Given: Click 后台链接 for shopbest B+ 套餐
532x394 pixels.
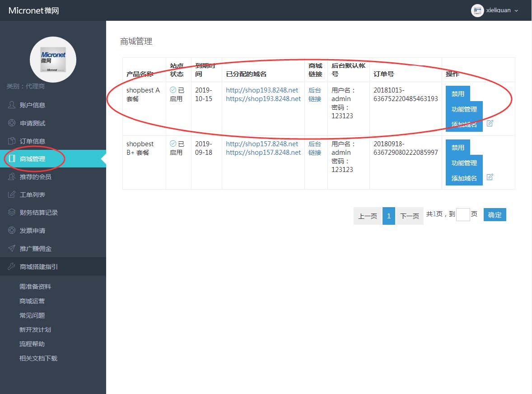Looking at the screenshot, I should pos(315,148).
